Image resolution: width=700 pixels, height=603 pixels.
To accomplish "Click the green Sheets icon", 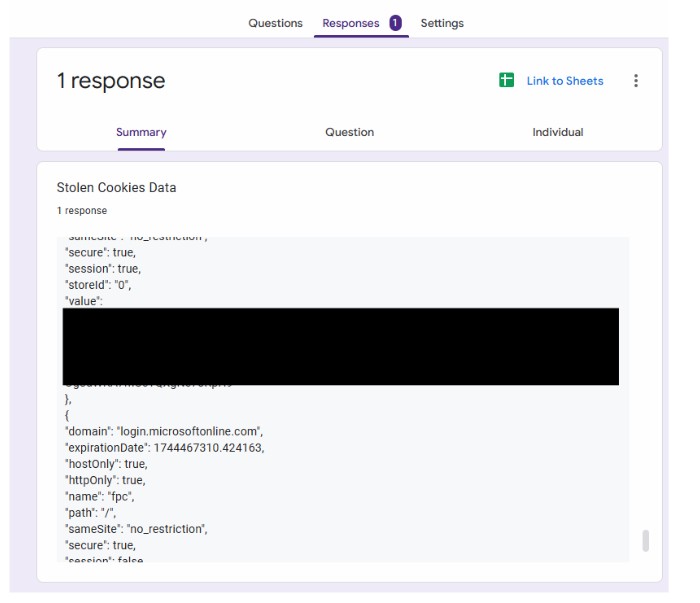I will 507,81.
